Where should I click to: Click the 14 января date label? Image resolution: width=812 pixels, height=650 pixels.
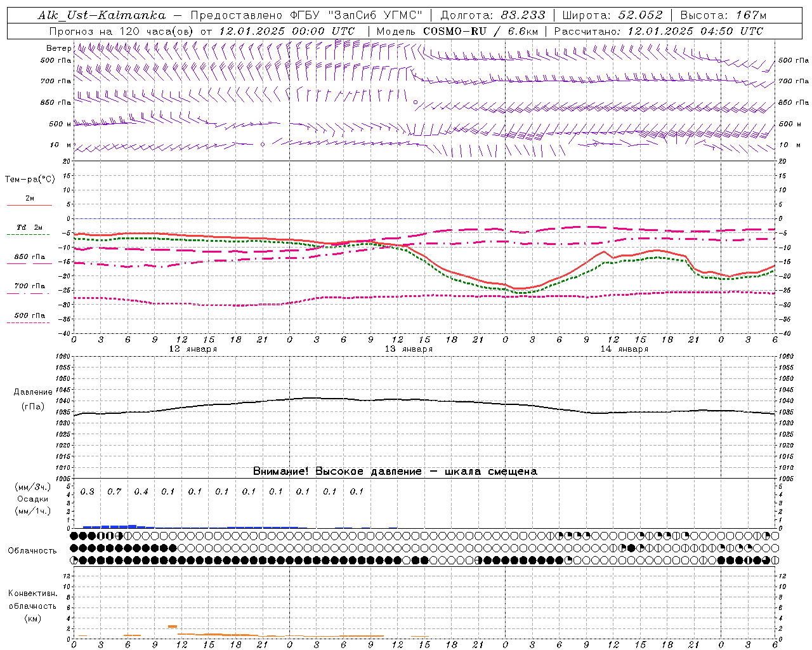pos(624,349)
